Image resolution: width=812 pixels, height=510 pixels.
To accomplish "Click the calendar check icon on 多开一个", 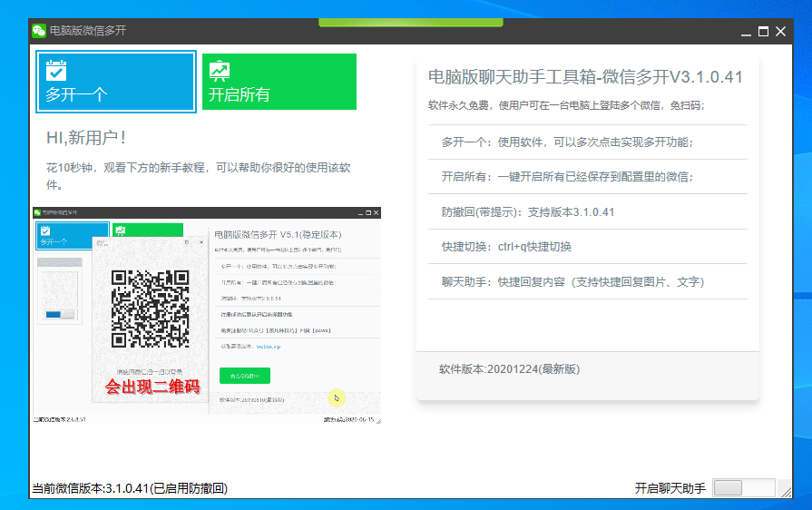I will (56, 71).
